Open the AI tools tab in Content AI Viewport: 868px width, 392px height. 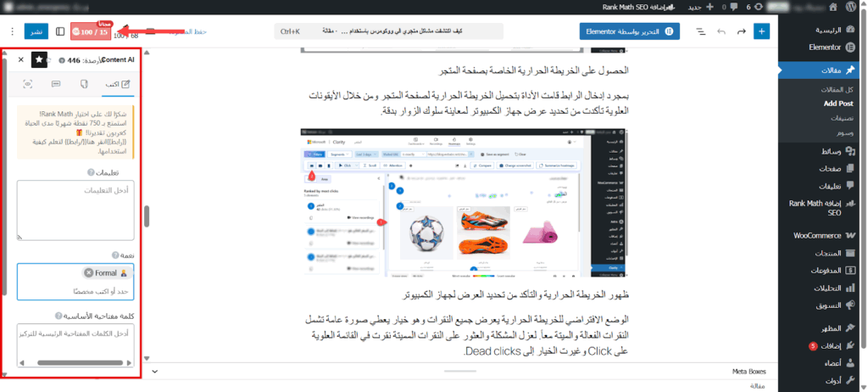86,84
